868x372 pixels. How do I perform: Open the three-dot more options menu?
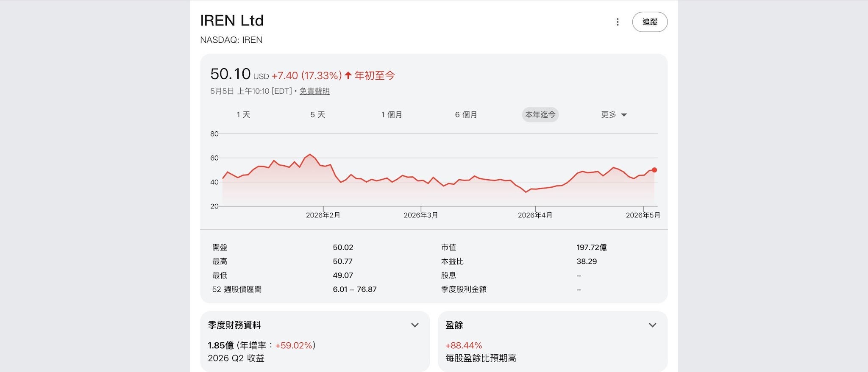pos(618,22)
